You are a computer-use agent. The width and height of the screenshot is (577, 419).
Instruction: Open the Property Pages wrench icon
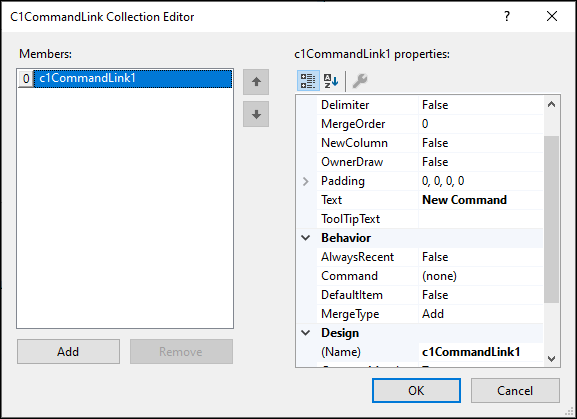360,81
